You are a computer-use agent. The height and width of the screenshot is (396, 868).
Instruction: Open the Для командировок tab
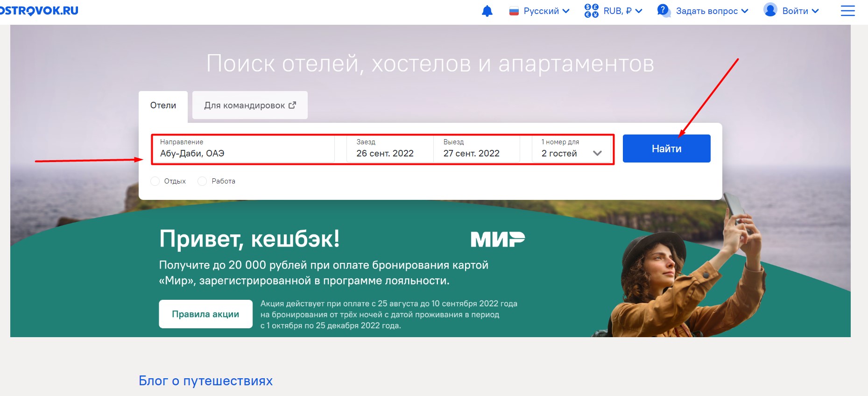[x=244, y=106]
